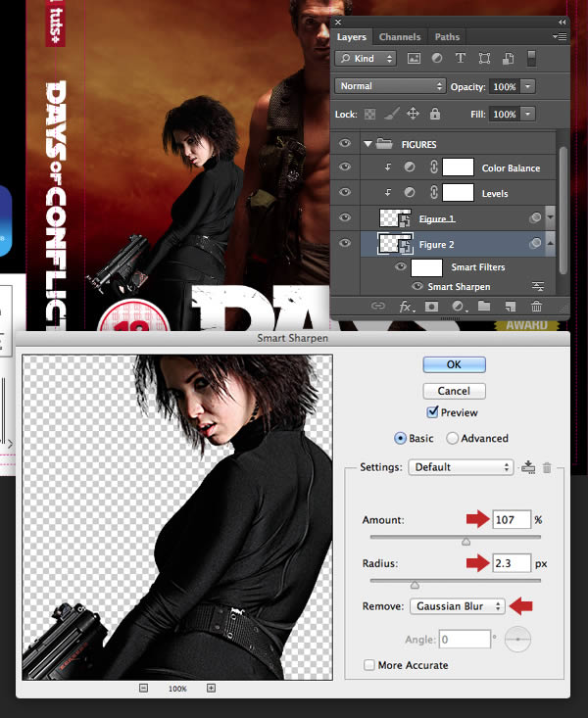Create a new layer icon
The width and height of the screenshot is (588, 718).
[x=510, y=306]
